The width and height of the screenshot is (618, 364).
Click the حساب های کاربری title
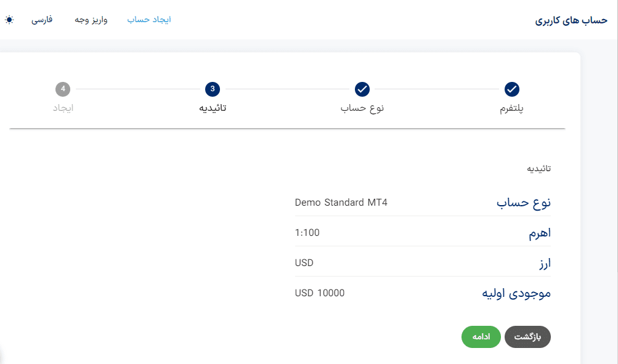pos(571,20)
